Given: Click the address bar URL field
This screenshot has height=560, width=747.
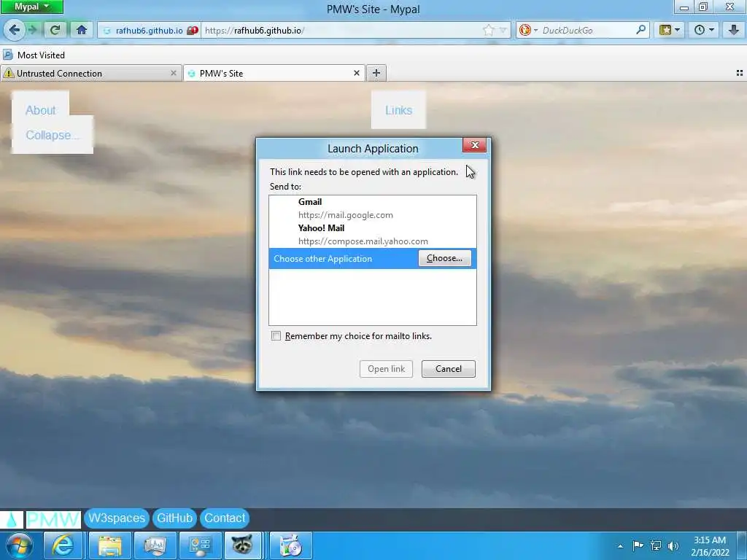Looking at the screenshot, I should coord(341,31).
